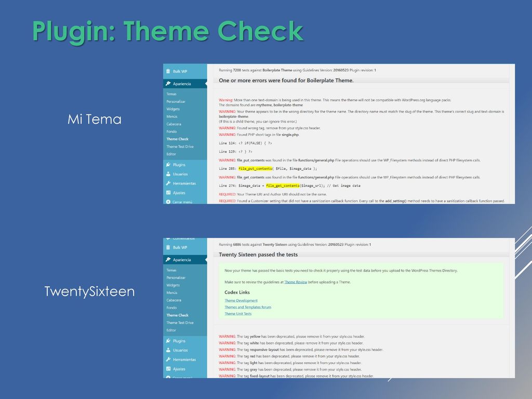Open Widgets in top screenshot sidebar
532x399 pixels.
pyautogui.click(x=173, y=109)
